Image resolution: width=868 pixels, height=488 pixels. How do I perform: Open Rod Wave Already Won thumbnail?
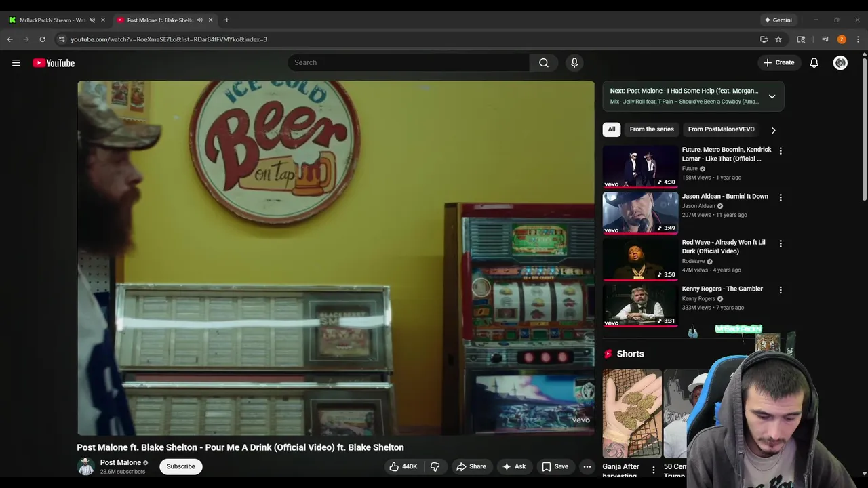[640, 260]
